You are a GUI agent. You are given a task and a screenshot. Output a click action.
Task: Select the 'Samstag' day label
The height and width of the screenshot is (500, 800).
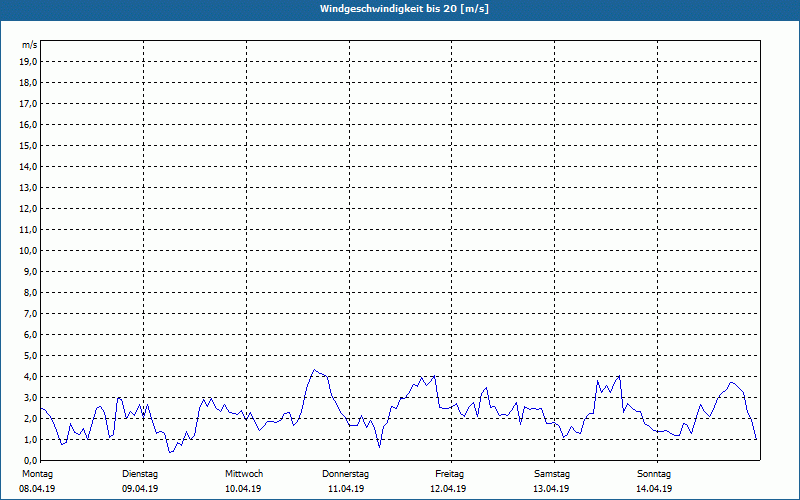552,474
